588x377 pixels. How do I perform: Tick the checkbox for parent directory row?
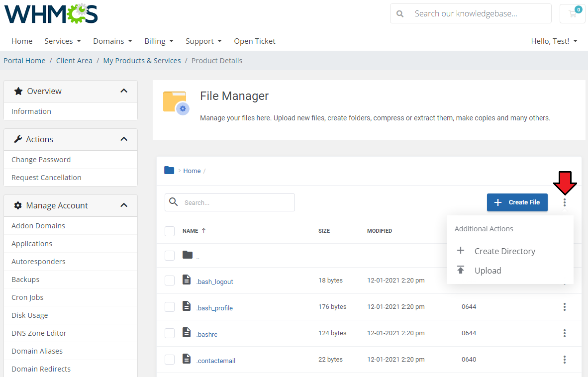tap(170, 256)
